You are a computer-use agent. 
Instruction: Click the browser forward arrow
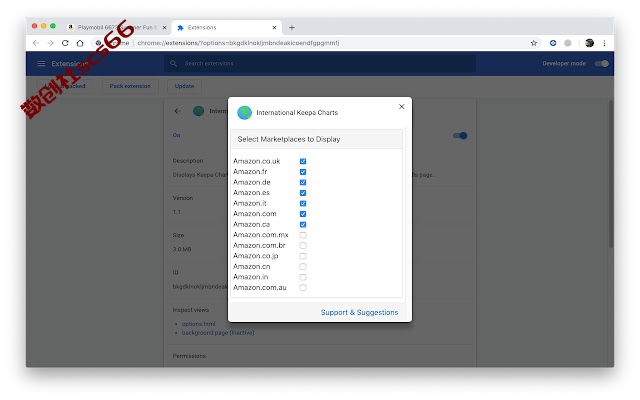[x=50, y=43]
